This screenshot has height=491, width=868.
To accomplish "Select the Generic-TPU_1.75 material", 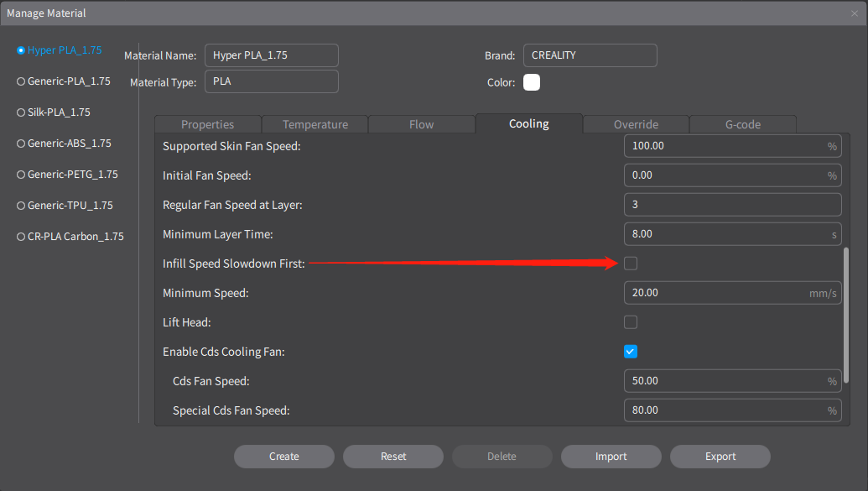I will (65, 206).
